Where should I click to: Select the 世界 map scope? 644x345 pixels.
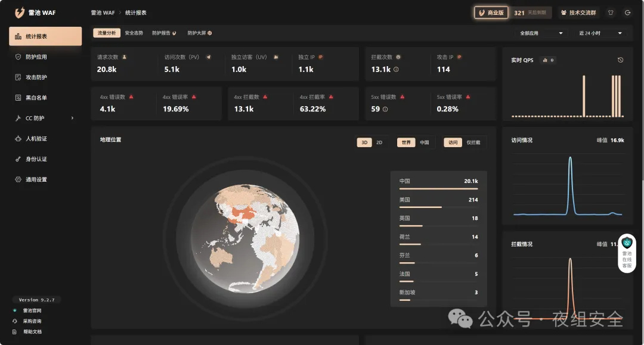pyautogui.click(x=406, y=142)
